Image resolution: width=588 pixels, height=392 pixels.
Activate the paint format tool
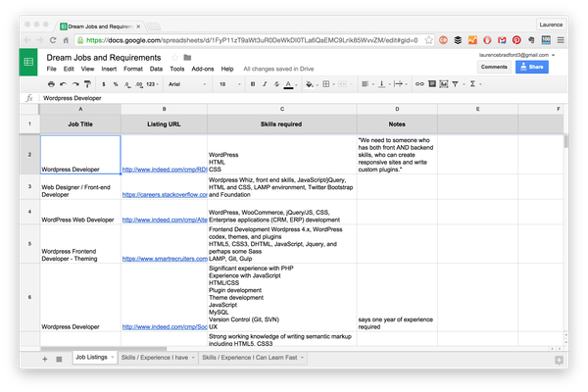pos(87,84)
